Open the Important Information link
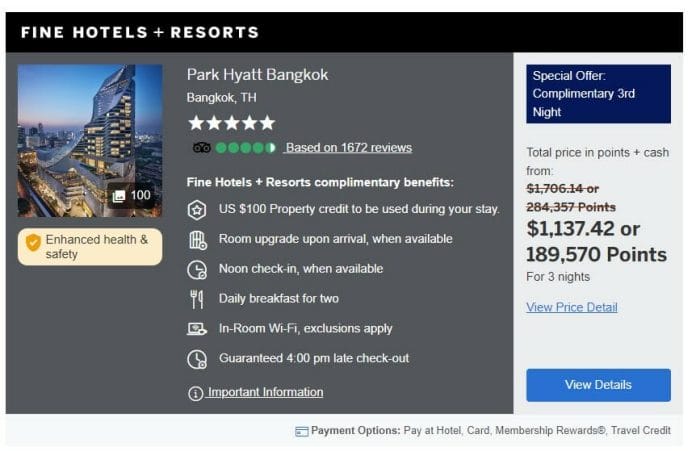The height and width of the screenshot is (451, 696). click(265, 392)
